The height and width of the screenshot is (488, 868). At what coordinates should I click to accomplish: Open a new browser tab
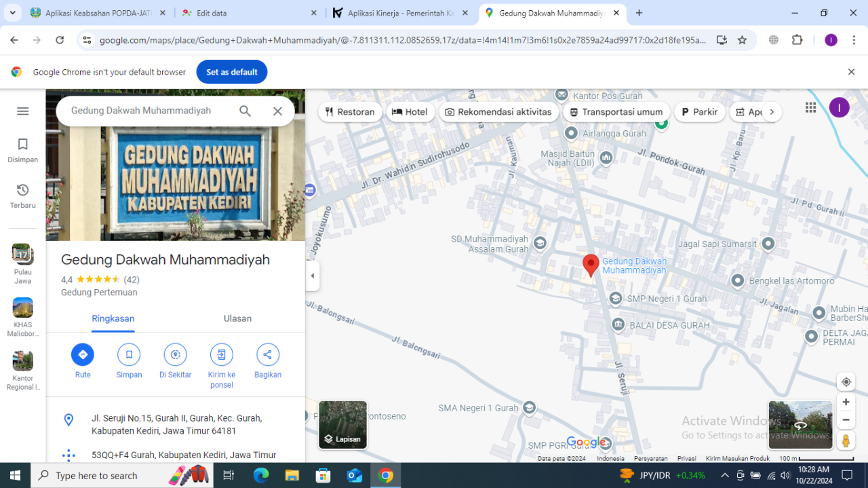639,13
